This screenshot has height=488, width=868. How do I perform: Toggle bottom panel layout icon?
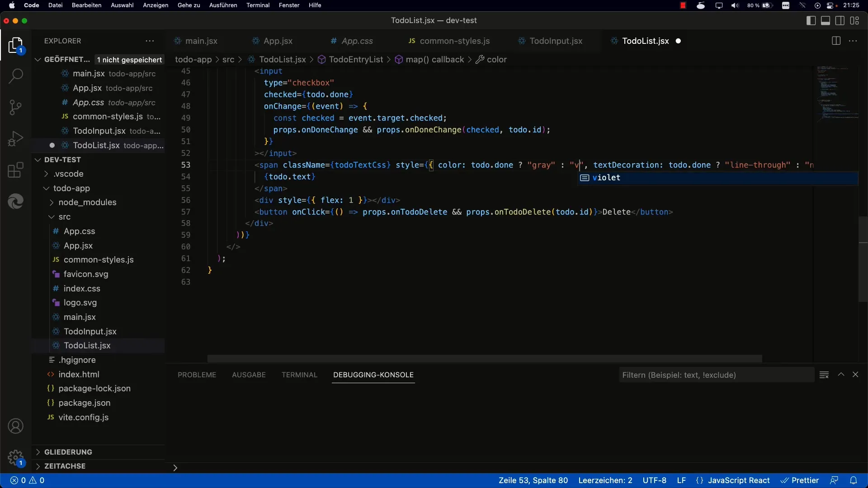pos(826,20)
